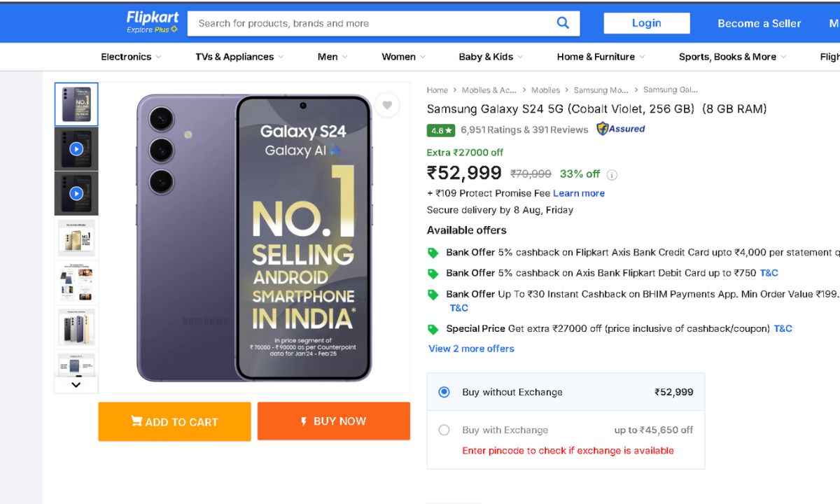Click the search magnifier icon
The height and width of the screenshot is (504, 840).
click(x=563, y=23)
